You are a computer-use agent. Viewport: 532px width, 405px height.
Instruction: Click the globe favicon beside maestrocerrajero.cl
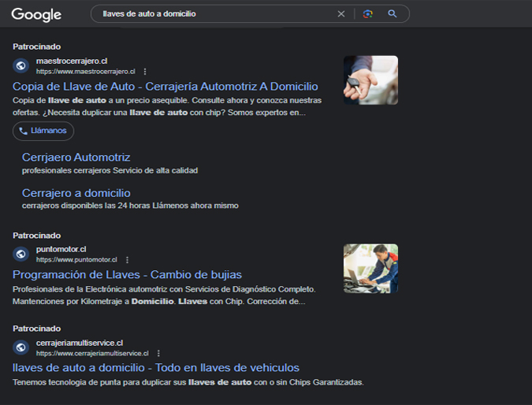(x=20, y=65)
